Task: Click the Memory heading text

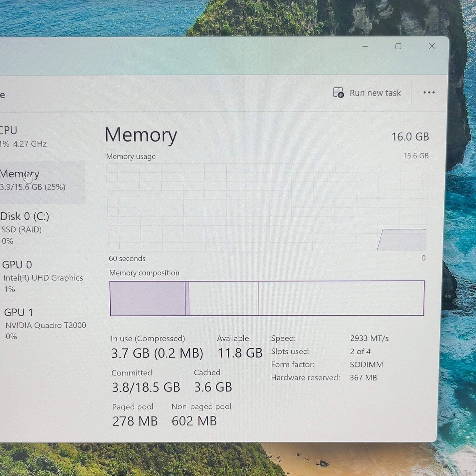Action: pyautogui.click(x=141, y=135)
